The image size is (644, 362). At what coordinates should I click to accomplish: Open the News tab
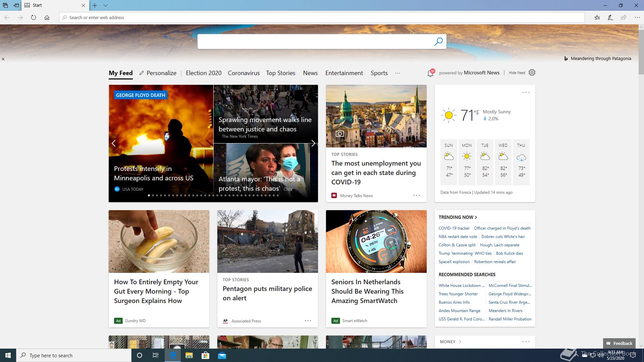coord(310,73)
